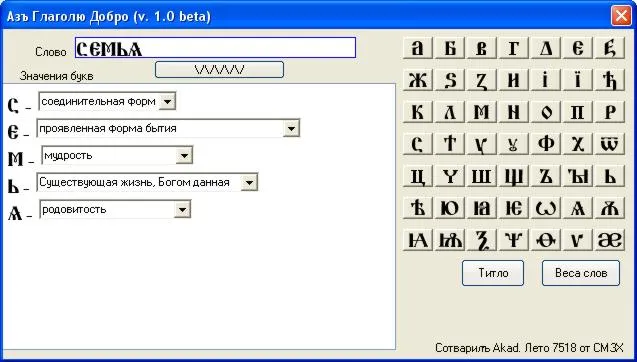637x362 pixels.
Task: Insert the letter Юнь (Ю)
Action: click(x=450, y=208)
